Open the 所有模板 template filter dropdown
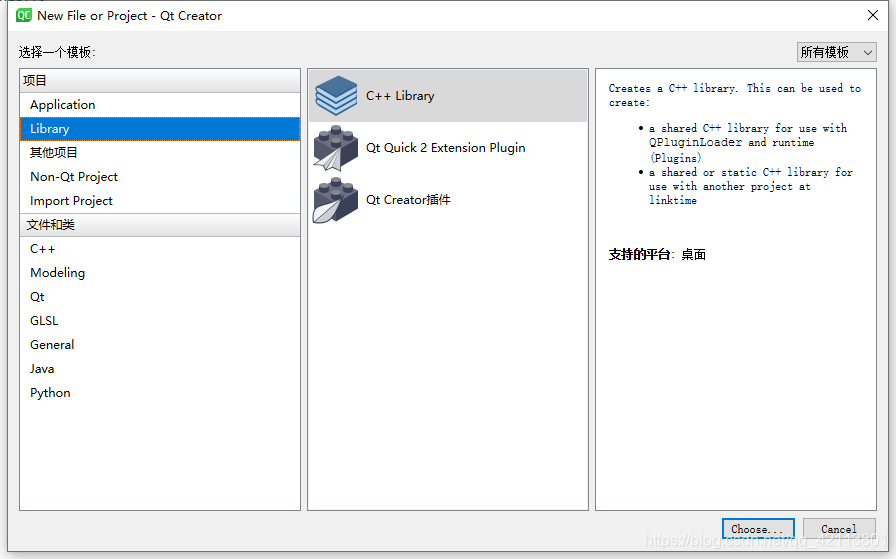The height and width of the screenshot is (559, 896). pos(837,52)
